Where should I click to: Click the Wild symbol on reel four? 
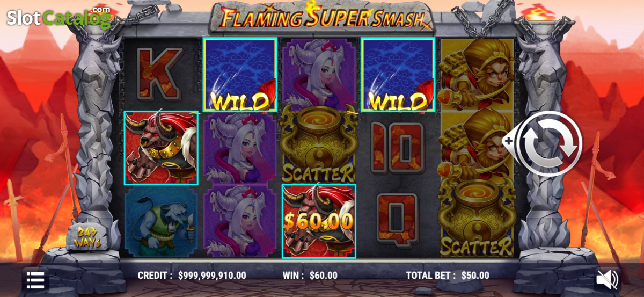click(398, 75)
